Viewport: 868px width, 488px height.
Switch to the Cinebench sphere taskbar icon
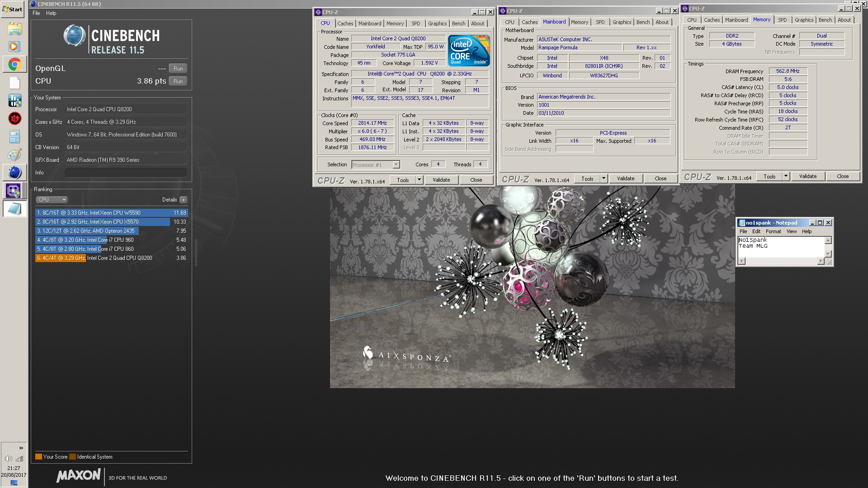tap(14, 173)
